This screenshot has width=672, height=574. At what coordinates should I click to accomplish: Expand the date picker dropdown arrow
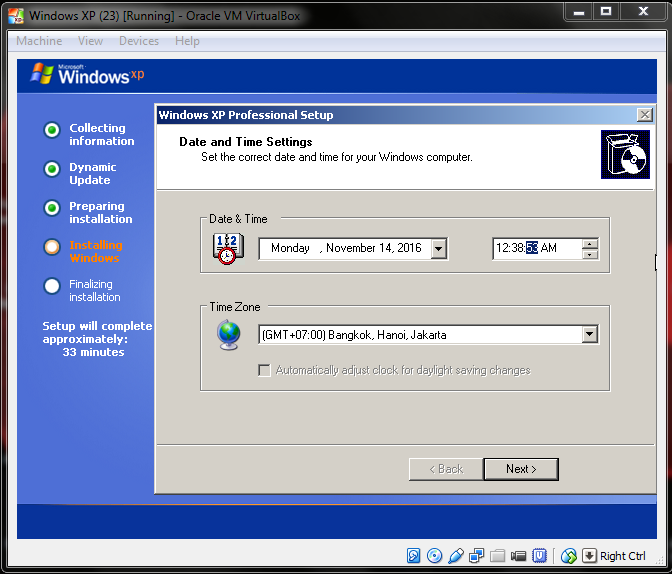pos(438,248)
